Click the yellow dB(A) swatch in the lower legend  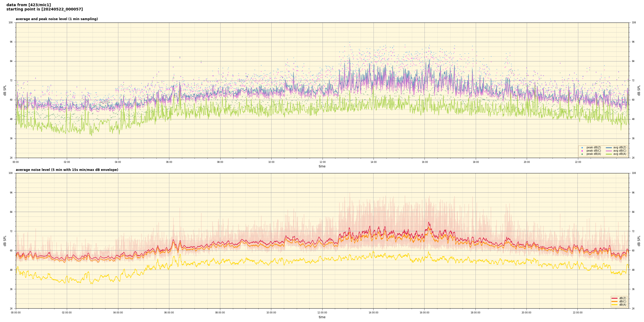coord(614,305)
